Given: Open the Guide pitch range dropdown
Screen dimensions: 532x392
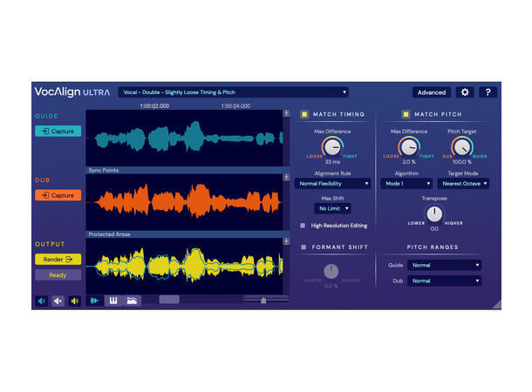Looking at the screenshot, I should coord(444,265).
